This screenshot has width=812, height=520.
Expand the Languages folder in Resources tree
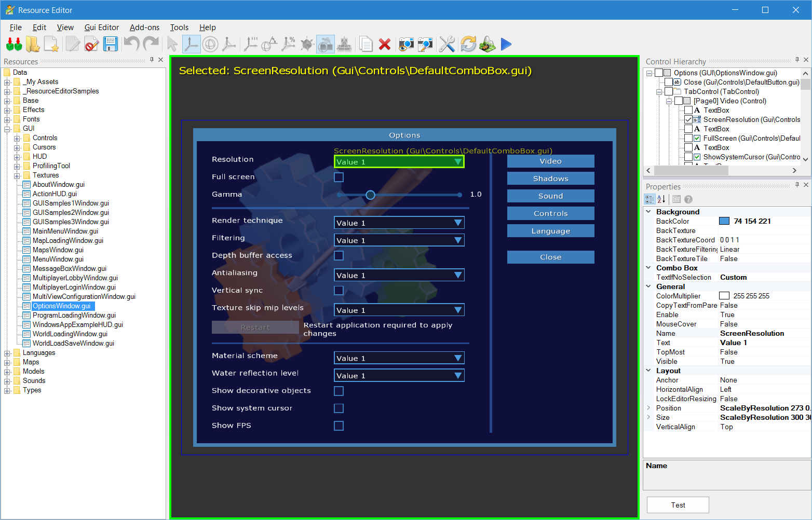coord(7,353)
